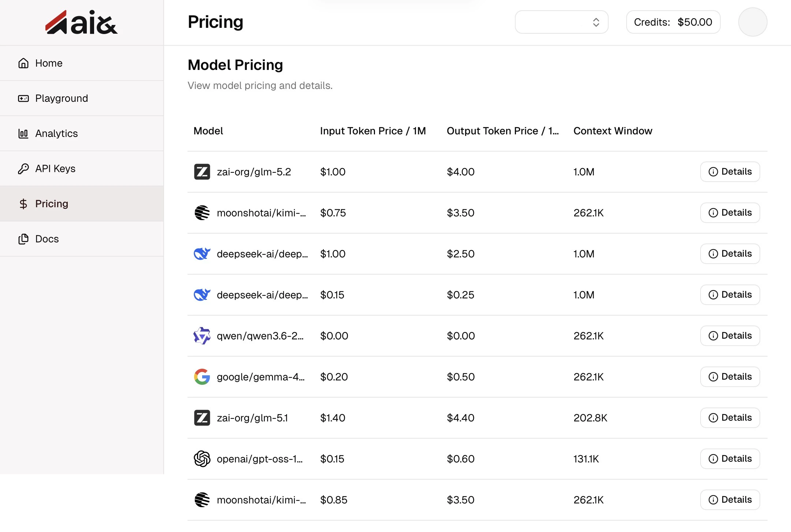Click the Home house icon
The width and height of the screenshot is (791, 532).
[x=23, y=63]
